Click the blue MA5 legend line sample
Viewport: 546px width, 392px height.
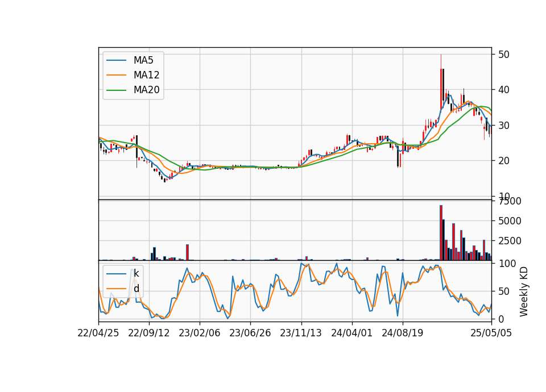pyautogui.click(x=116, y=61)
